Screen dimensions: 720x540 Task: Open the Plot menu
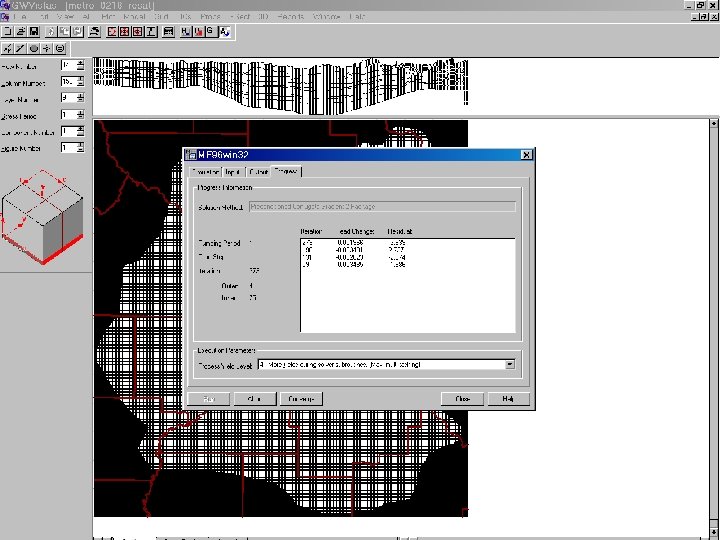(x=109, y=17)
